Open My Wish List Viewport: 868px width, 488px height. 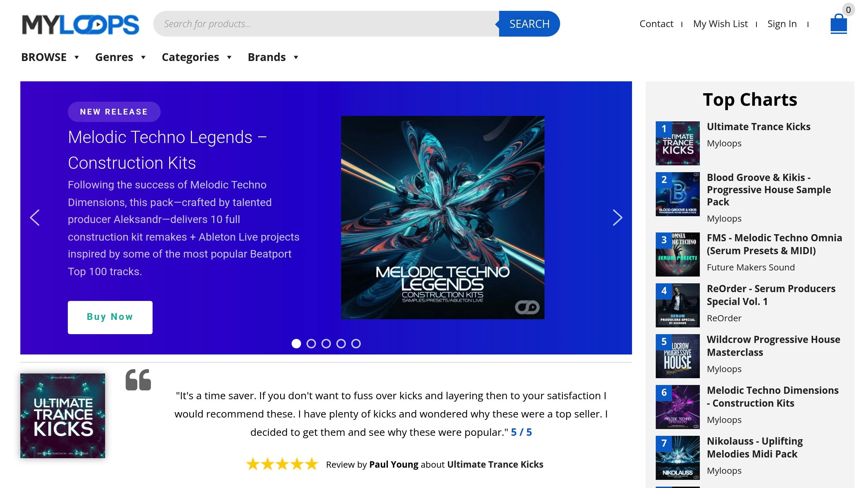click(720, 24)
